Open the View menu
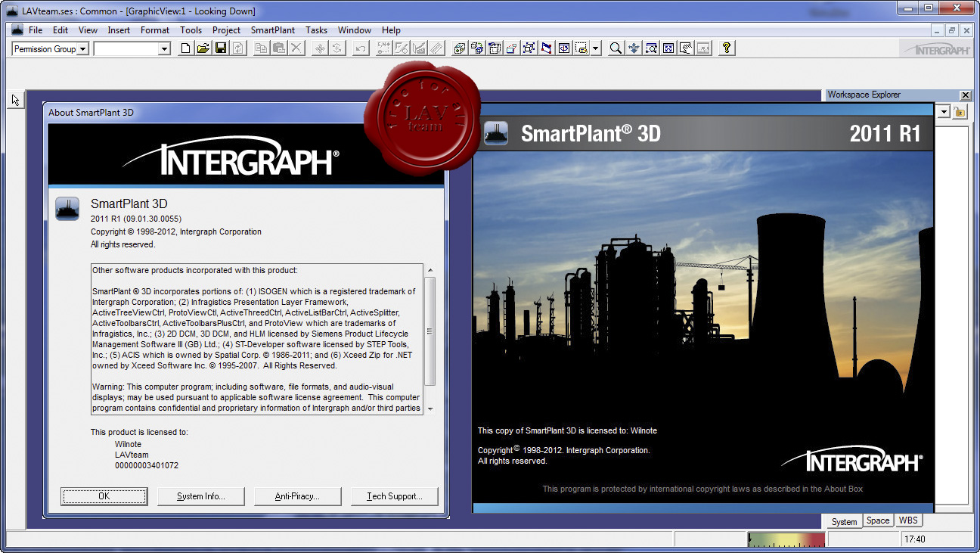This screenshot has width=980, height=553. point(88,30)
